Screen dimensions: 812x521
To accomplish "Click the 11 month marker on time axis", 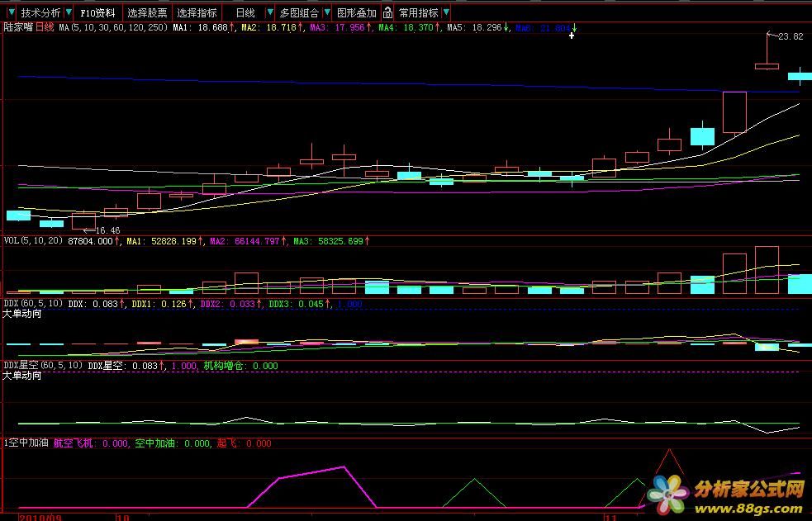I will [610, 518].
